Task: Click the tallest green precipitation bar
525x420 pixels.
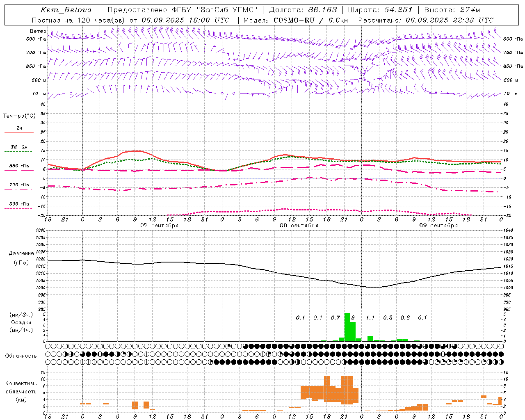Action: pos(347,327)
